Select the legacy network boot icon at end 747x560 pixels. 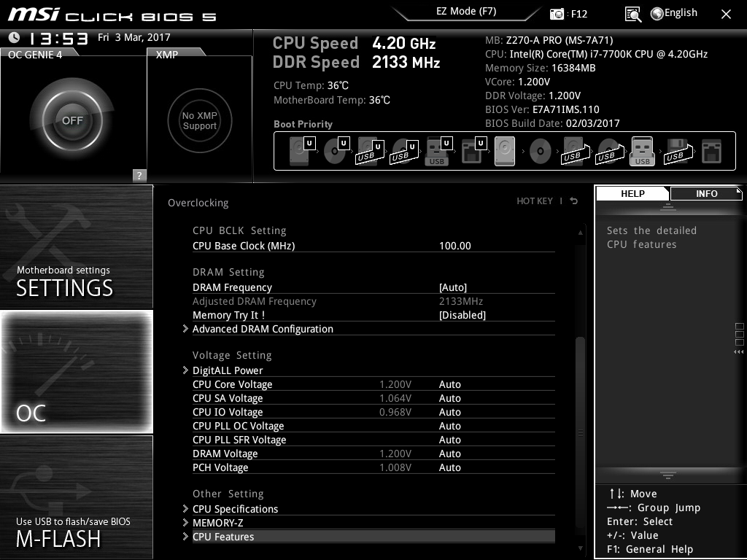click(712, 152)
